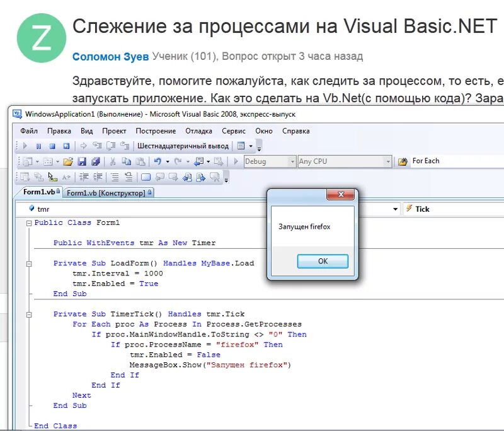
Task: Click the Open File folder icon
Action: pos(68,162)
